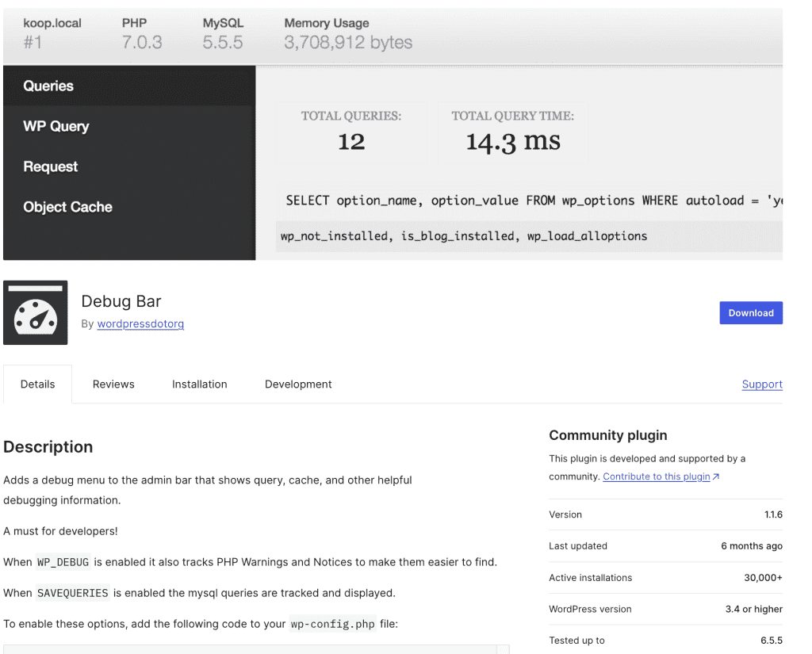Open the Installation tab

(199, 384)
